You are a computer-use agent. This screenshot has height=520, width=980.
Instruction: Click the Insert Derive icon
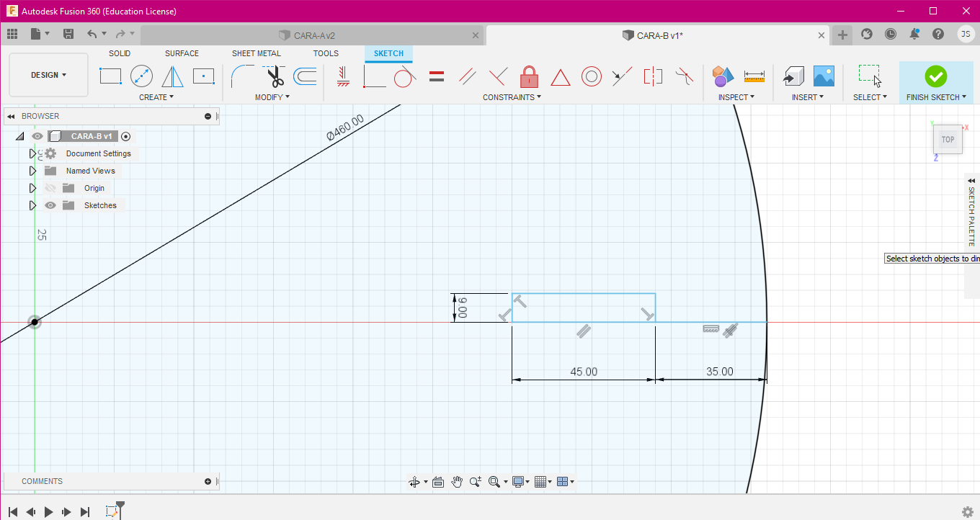(x=793, y=76)
